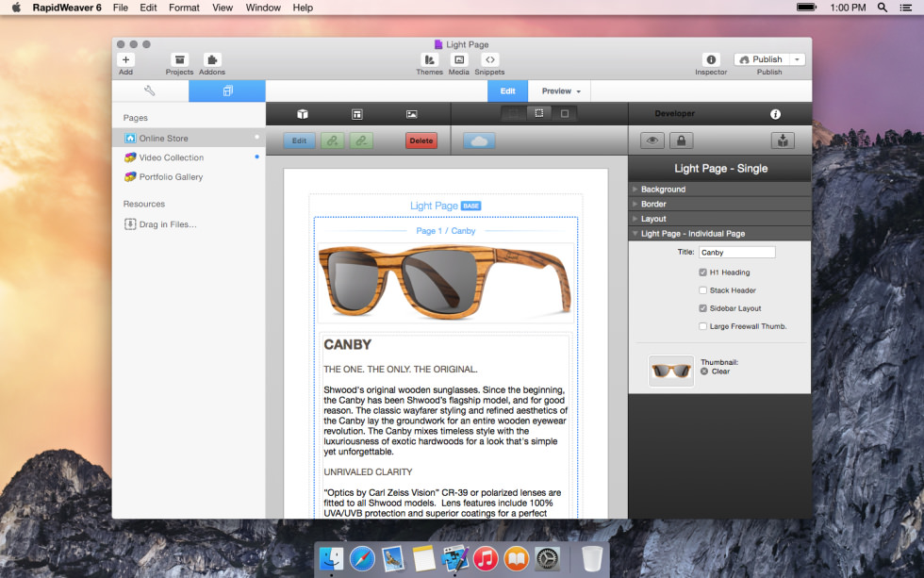Image resolution: width=924 pixels, height=578 pixels.
Task: Click the Publish button
Action: [762, 59]
